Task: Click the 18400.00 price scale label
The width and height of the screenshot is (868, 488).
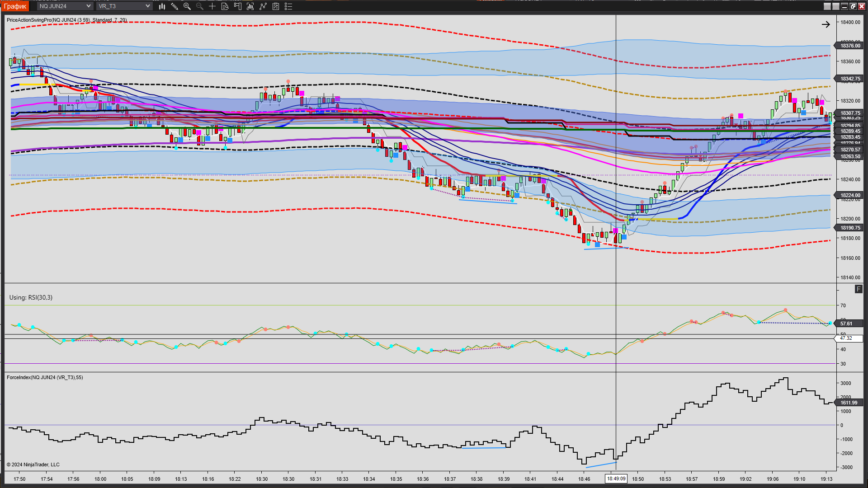Action: pos(850,22)
